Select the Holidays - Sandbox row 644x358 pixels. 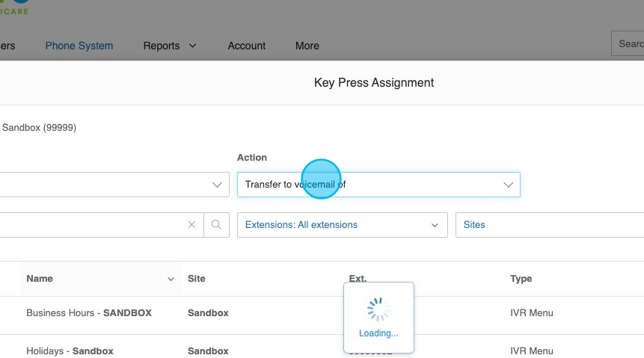coord(70,351)
